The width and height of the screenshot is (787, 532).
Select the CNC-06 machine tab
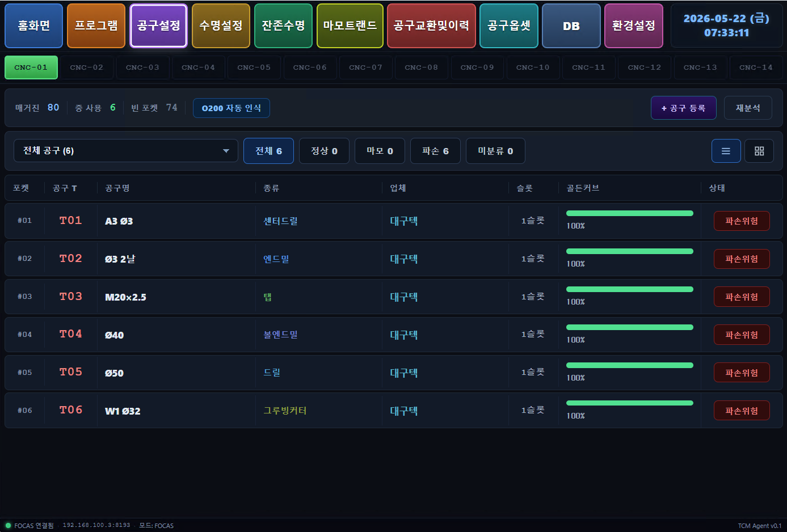310,67
